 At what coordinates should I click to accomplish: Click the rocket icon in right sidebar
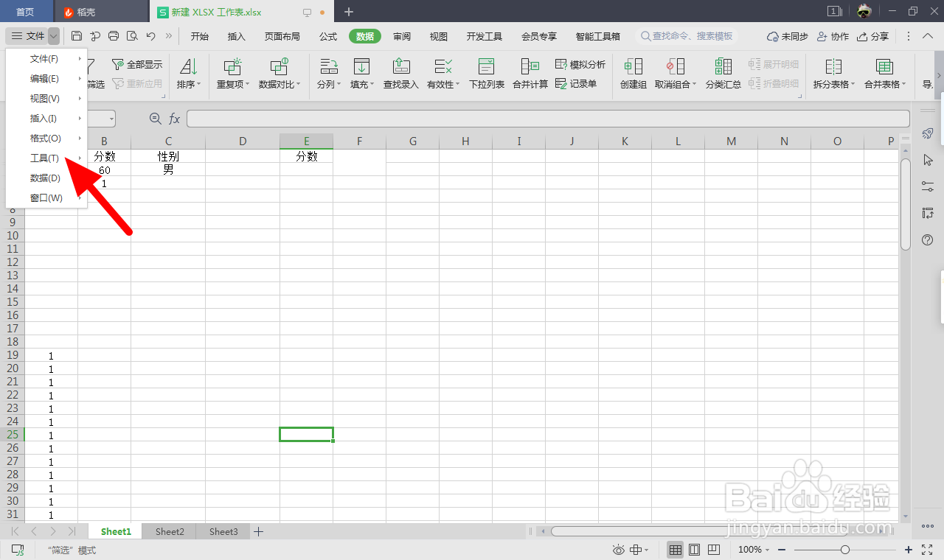(x=928, y=133)
